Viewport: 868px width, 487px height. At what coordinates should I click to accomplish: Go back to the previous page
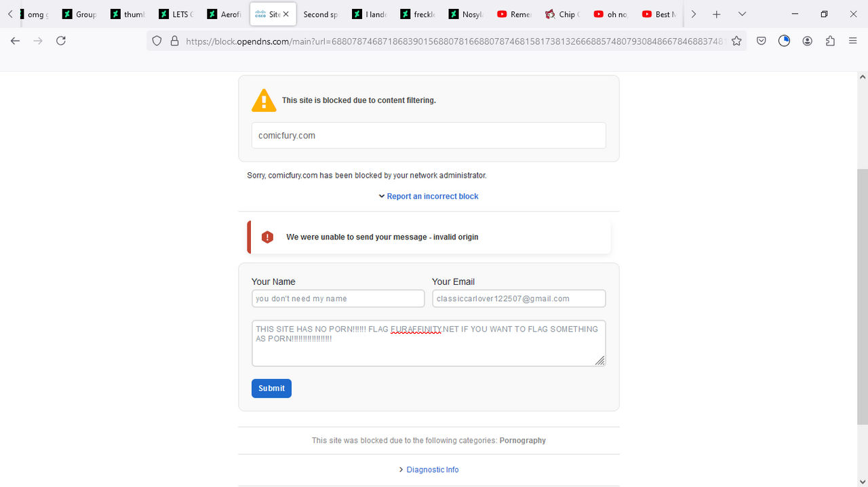pyautogui.click(x=15, y=41)
